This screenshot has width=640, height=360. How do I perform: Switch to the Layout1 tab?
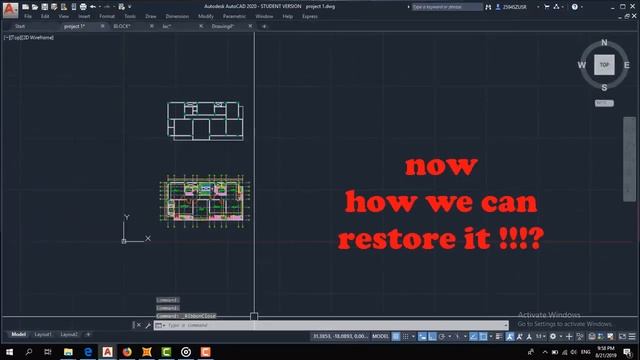(43, 334)
